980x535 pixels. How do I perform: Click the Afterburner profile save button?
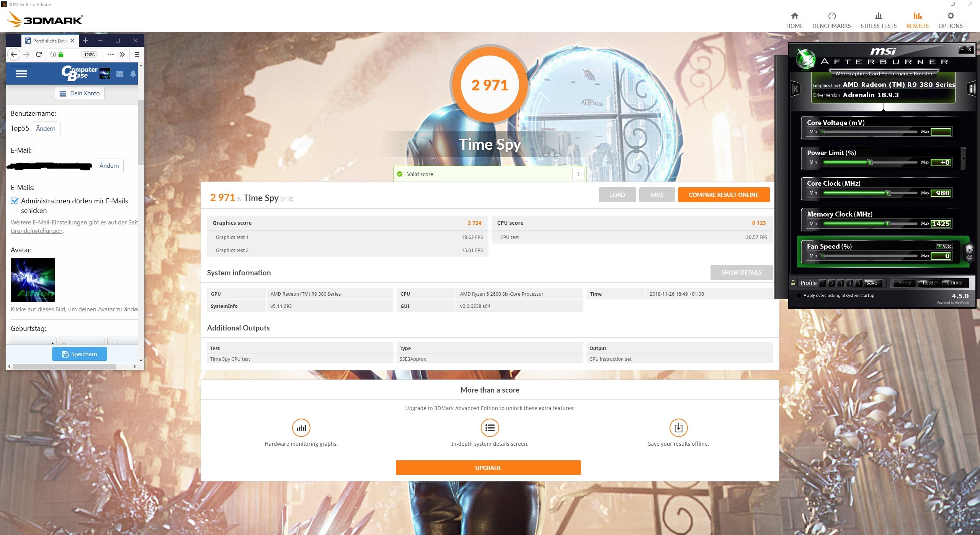tap(873, 283)
